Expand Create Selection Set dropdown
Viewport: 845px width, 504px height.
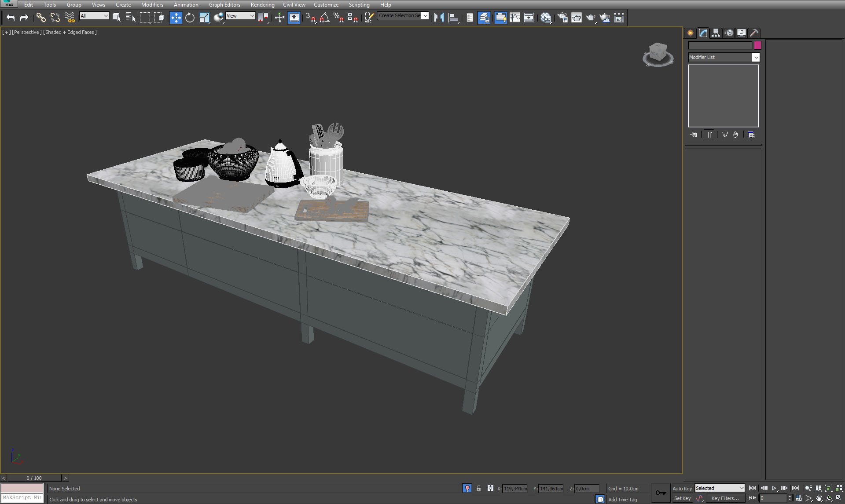click(x=425, y=15)
